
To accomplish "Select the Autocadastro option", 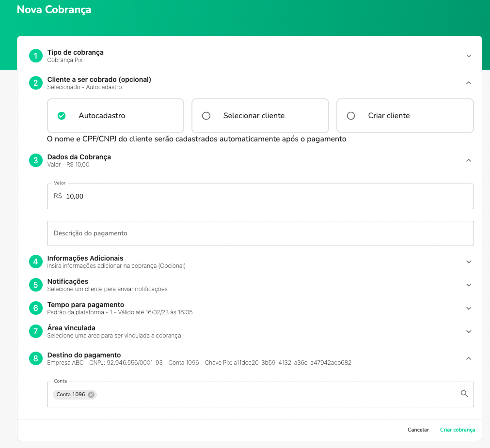I will tap(115, 116).
